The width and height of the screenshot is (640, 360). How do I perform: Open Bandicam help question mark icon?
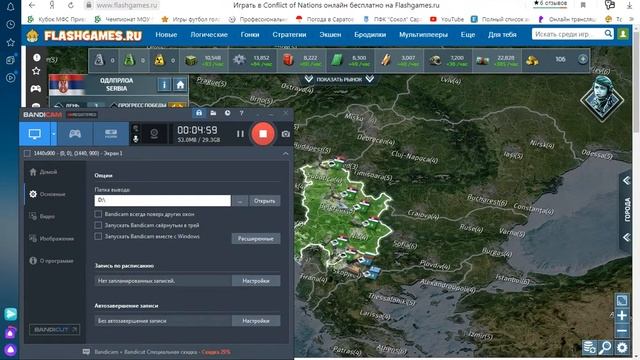click(241, 113)
